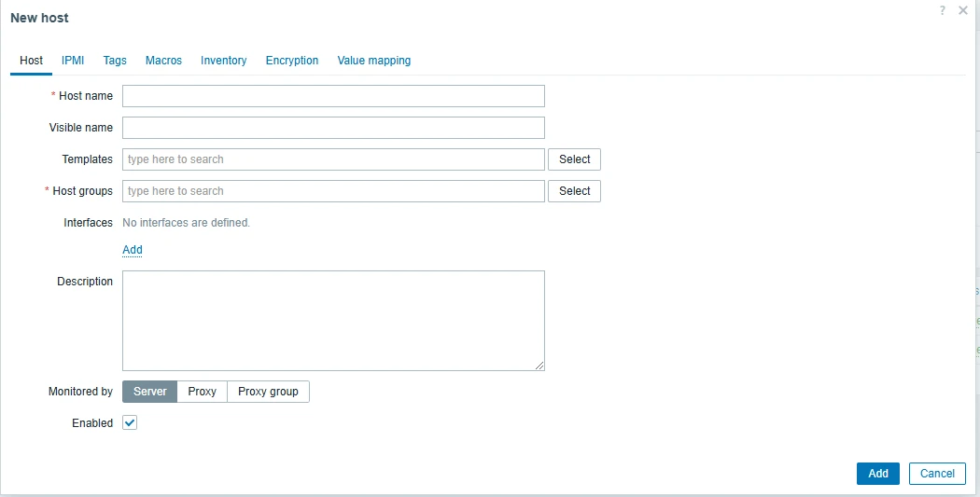Click inside the Description text area
The image size is (980, 497).
pyautogui.click(x=333, y=321)
